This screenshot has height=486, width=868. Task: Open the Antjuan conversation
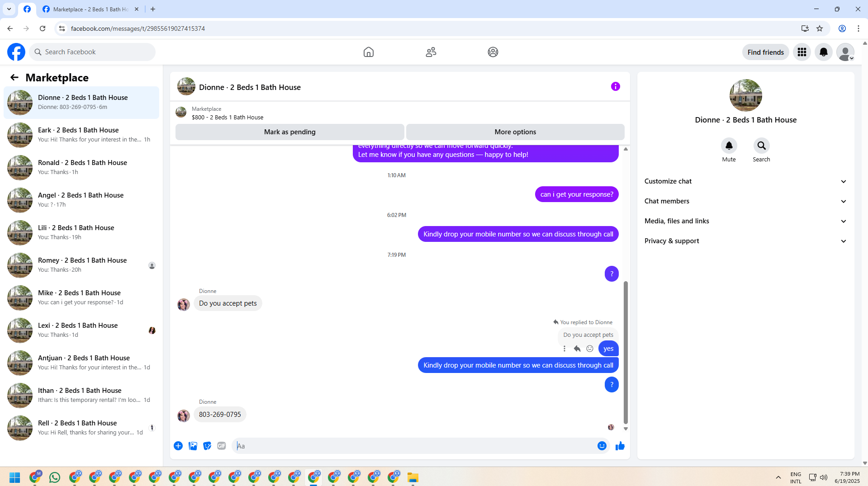pyautogui.click(x=81, y=363)
